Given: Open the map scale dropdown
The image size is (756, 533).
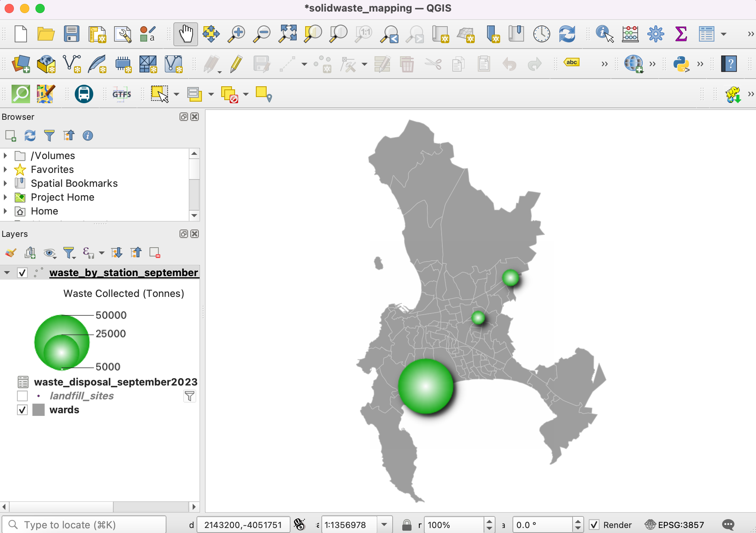Looking at the screenshot, I should tap(384, 525).
